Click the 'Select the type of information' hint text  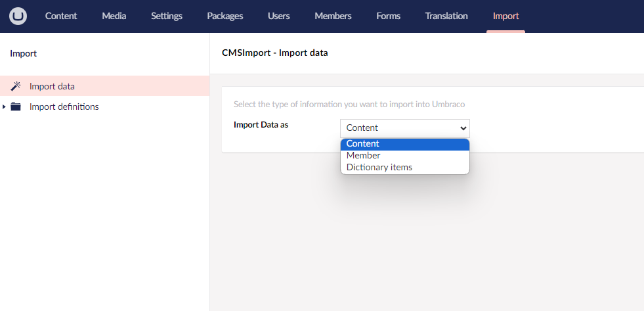(x=349, y=105)
